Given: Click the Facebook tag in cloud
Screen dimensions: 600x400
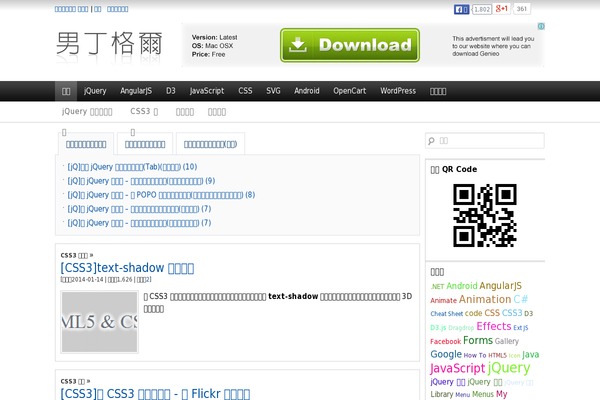Looking at the screenshot, I should tap(445, 341).
